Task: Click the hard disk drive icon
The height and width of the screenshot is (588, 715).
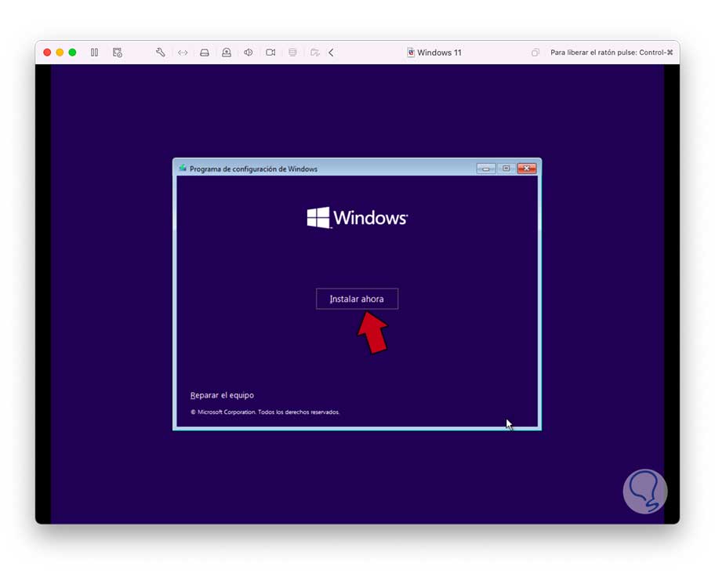Action: pos(205,53)
